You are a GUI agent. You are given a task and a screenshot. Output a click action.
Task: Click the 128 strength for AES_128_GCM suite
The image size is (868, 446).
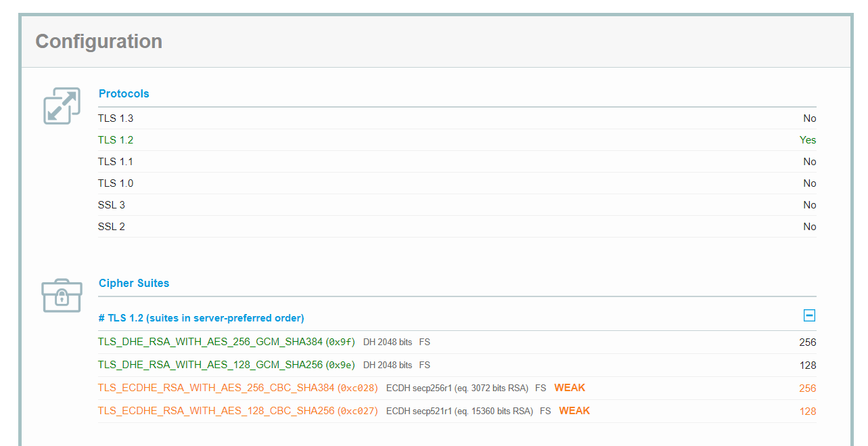click(808, 365)
